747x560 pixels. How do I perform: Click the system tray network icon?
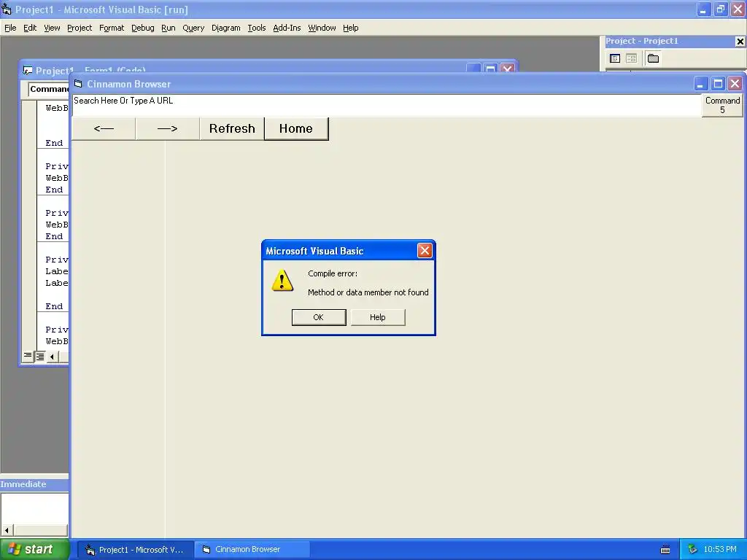click(x=692, y=550)
